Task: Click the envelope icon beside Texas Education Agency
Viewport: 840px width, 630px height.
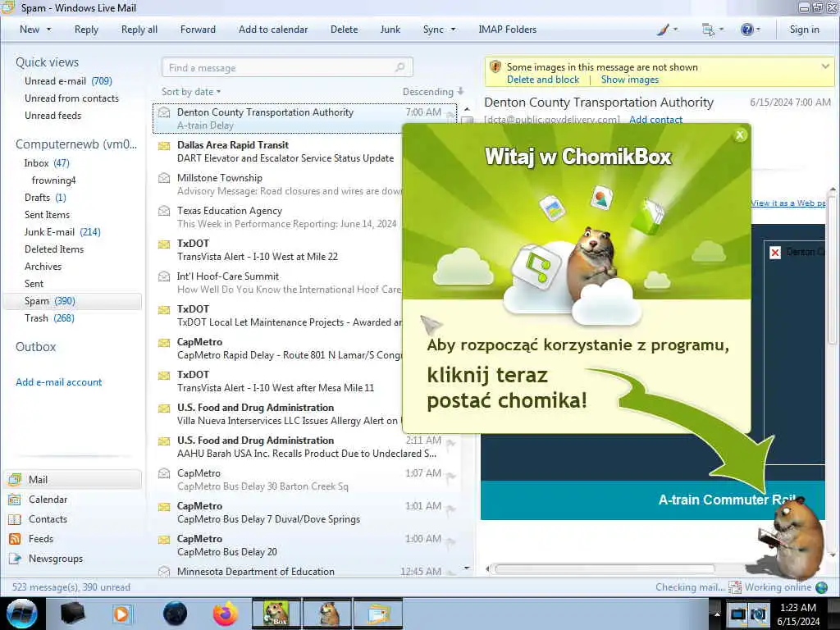Action: [x=164, y=211]
